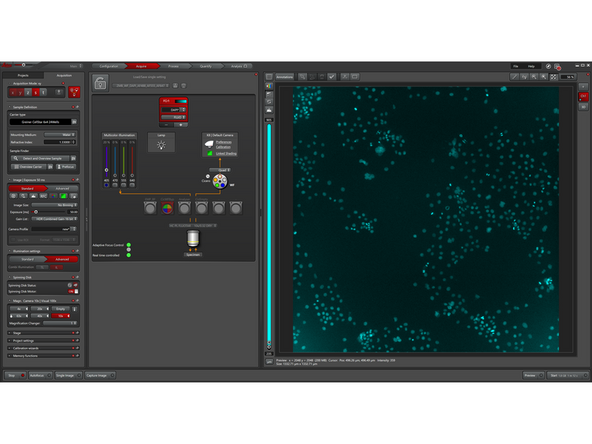The image size is (592, 444).
Task: Select the Acquisition tab in left panel
Action: click(x=64, y=76)
